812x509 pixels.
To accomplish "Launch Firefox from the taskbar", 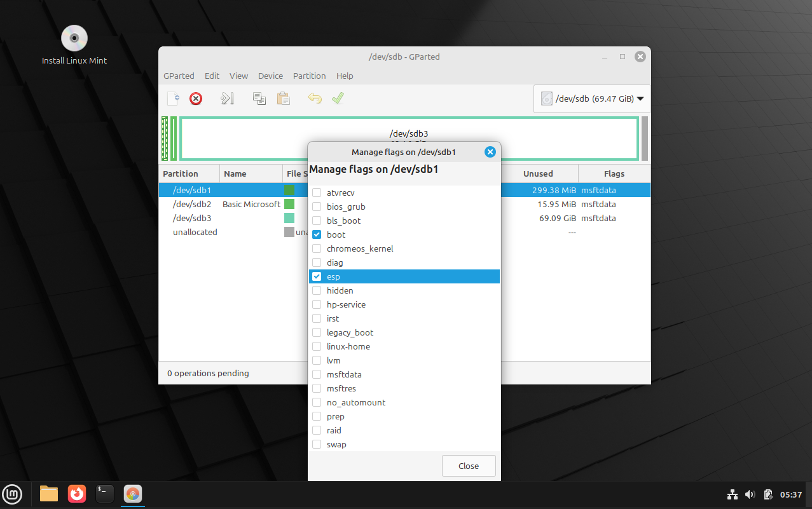I will [77, 494].
